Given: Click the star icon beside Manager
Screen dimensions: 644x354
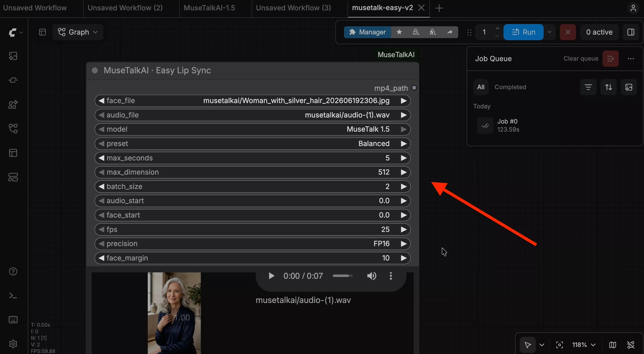Looking at the screenshot, I should (399, 32).
